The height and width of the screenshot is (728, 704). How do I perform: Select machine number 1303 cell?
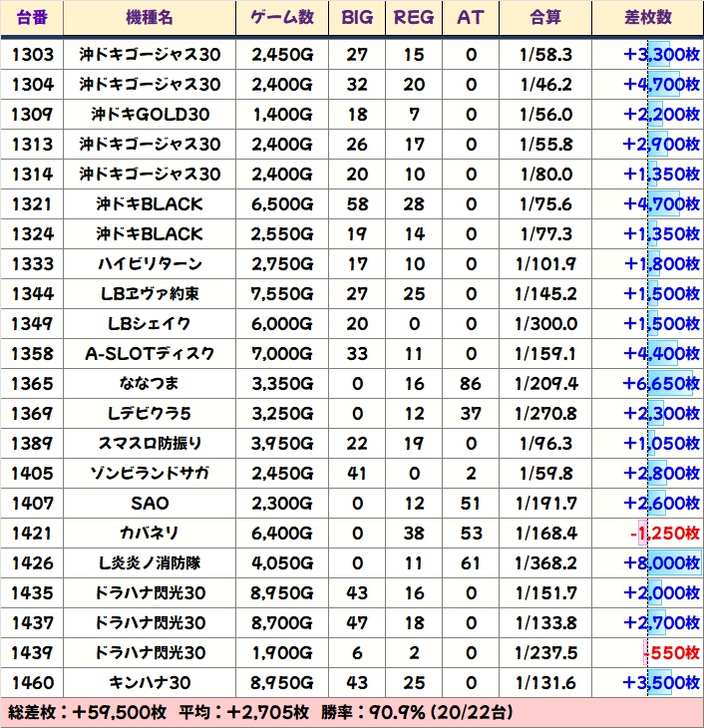[x=32, y=54]
